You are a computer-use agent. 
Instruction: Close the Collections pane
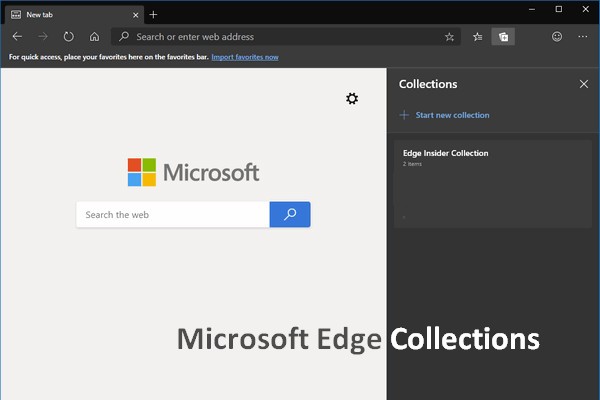584,84
